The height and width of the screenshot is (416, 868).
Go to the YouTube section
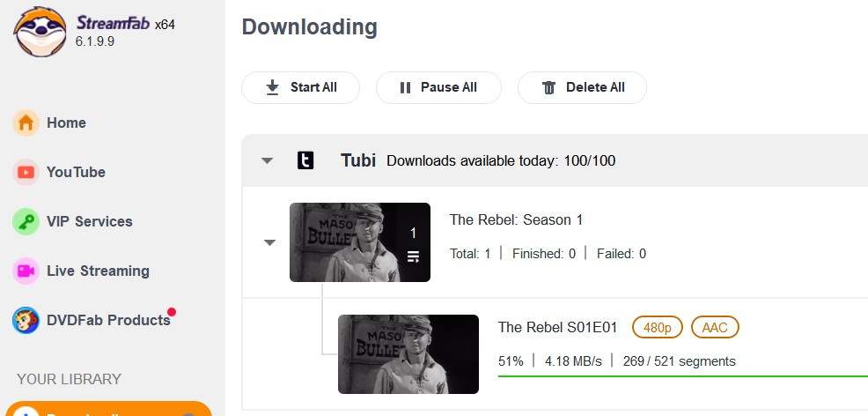[x=76, y=172]
